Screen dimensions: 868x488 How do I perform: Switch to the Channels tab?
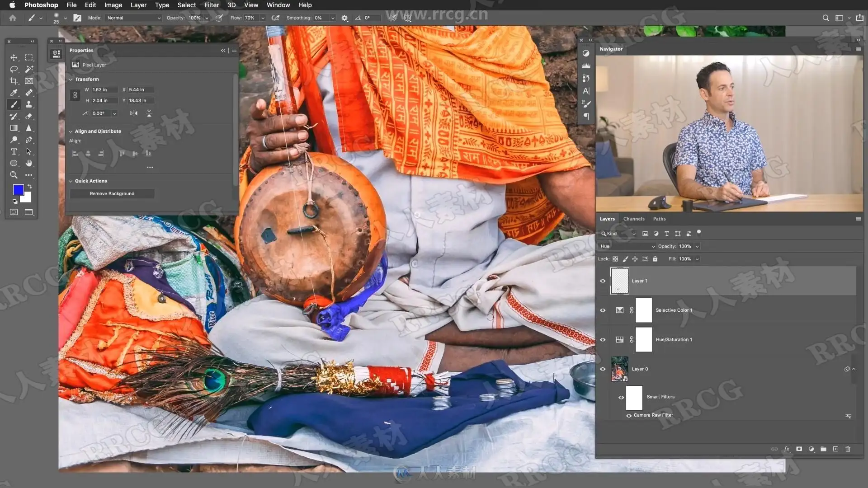point(634,219)
